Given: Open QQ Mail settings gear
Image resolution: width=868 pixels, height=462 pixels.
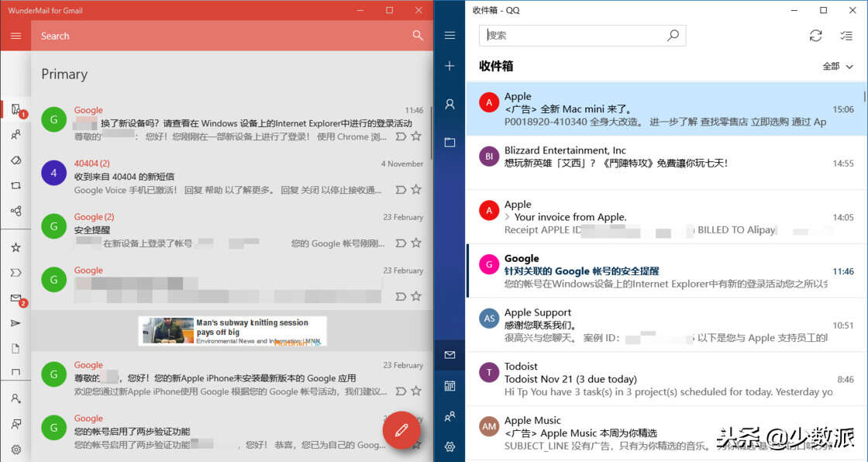Looking at the screenshot, I should click(x=450, y=446).
